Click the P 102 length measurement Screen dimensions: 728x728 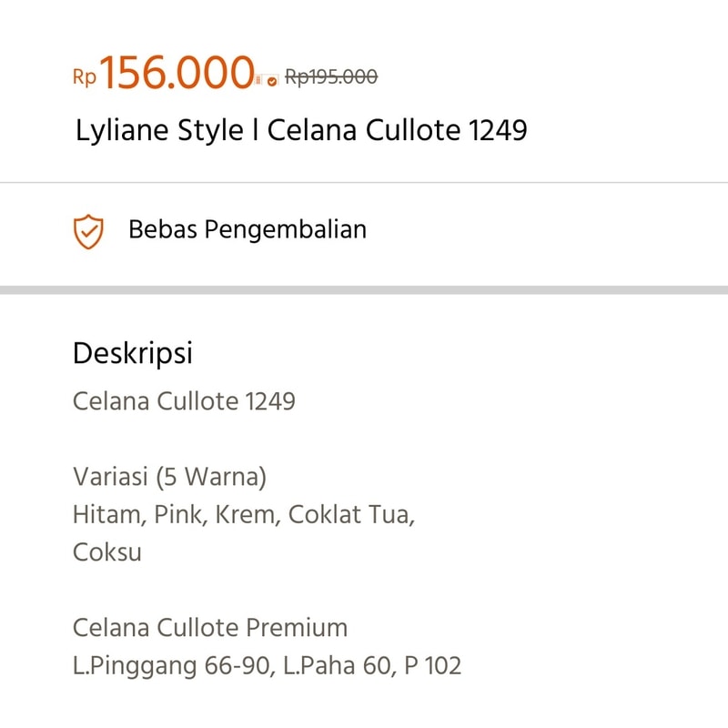coord(433,666)
